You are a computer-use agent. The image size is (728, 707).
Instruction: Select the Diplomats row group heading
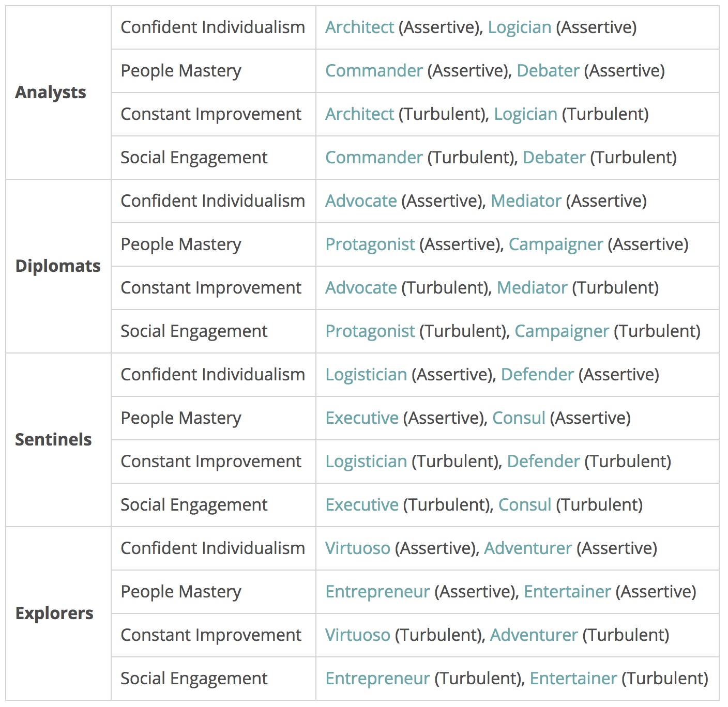[58, 266]
